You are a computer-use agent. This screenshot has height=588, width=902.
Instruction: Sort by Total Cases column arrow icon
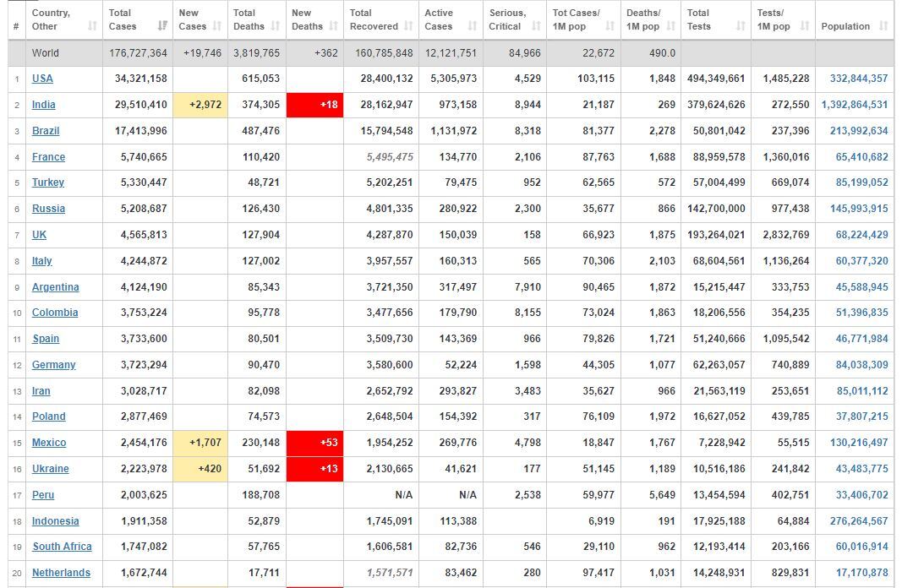163,26
